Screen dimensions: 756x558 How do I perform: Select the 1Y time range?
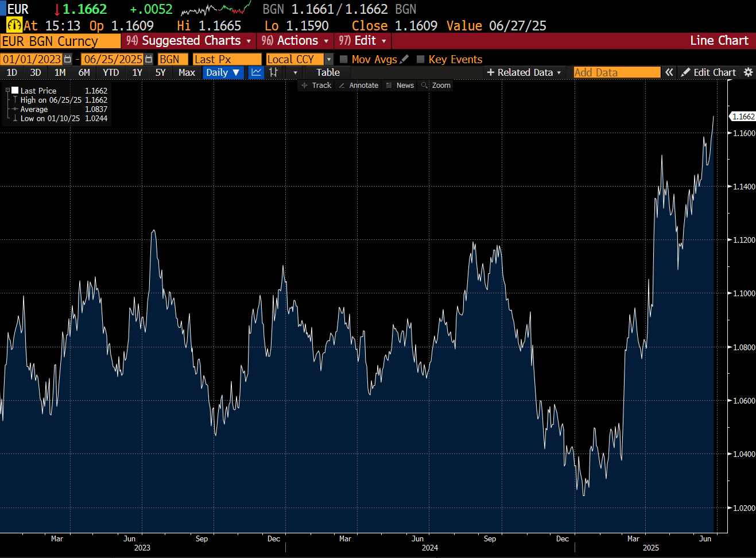137,72
